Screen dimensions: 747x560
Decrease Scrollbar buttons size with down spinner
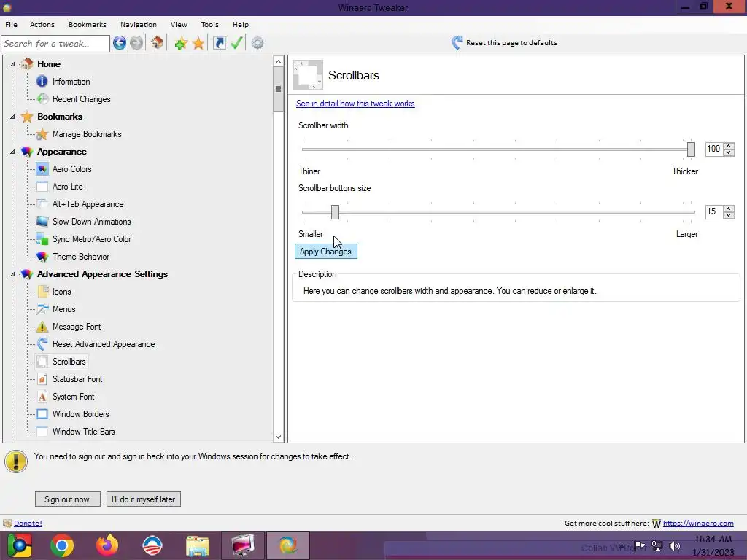[x=729, y=215]
